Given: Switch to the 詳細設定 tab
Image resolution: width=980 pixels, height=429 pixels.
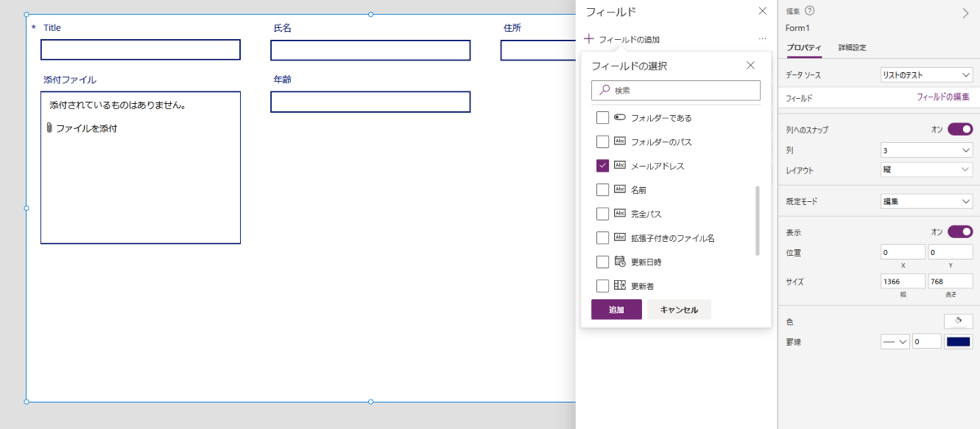Looking at the screenshot, I should 853,47.
